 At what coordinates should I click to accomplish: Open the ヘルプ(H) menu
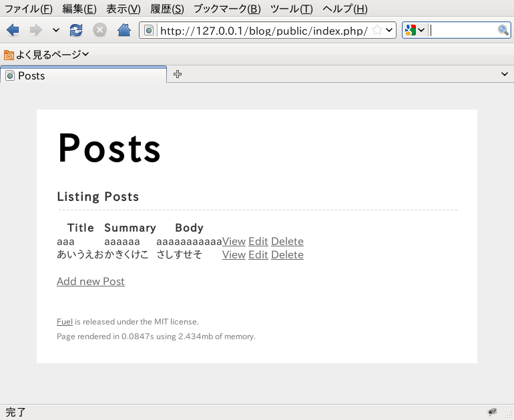coord(345,9)
